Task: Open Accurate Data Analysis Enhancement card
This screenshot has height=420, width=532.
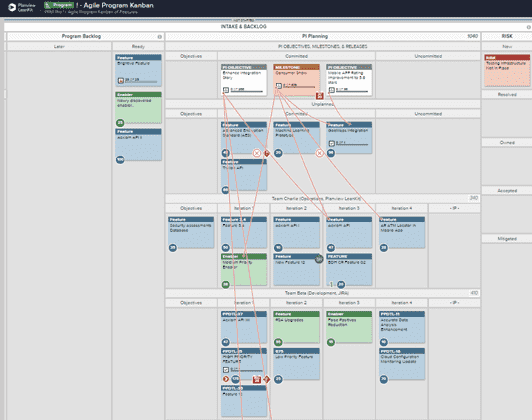Action: click(x=402, y=327)
